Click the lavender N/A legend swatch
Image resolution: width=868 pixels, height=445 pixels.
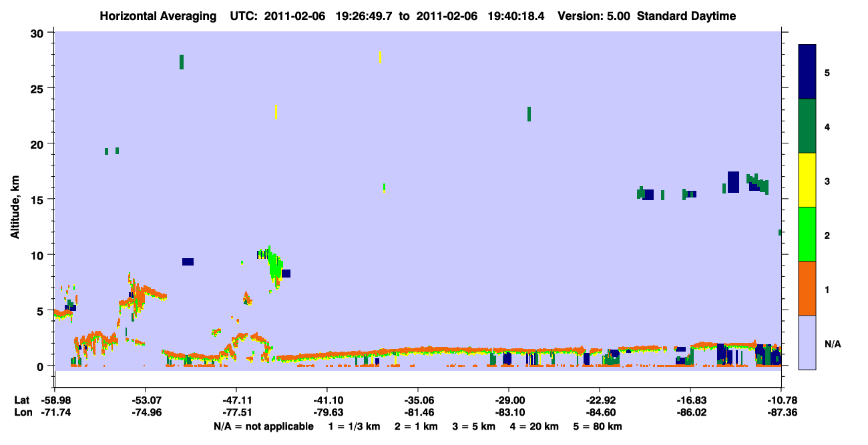click(x=807, y=342)
